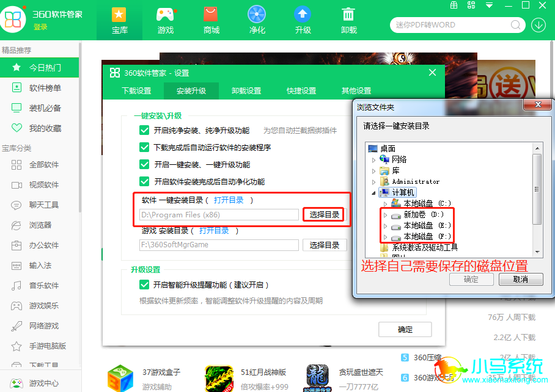This screenshot has height=392, width=555.
Task: Toggle 开启智能升级提醒功能 checkbox
Action: click(x=144, y=285)
